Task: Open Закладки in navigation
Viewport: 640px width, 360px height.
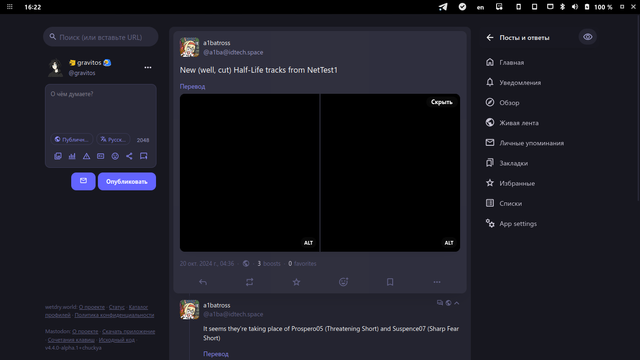Action: point(507,163)
